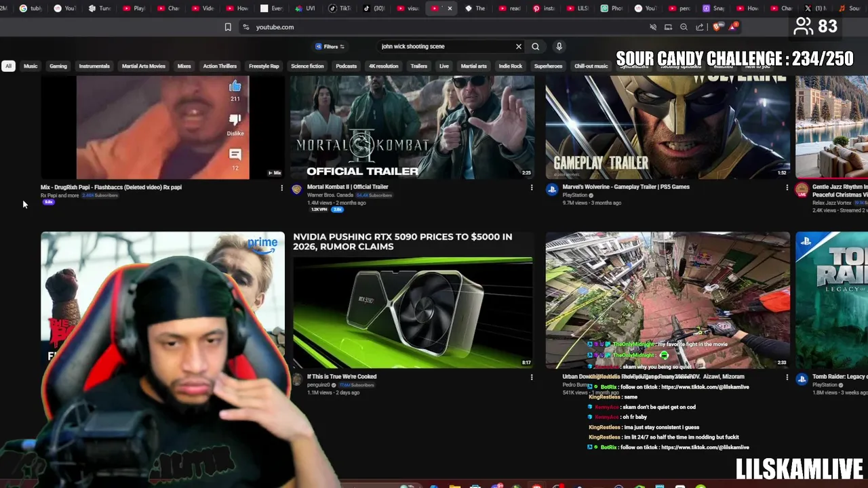Screen dimensions: 868x488
Task: Open 'Mortal Kombat II | Official Trailer' title link
Action: pyautogui.click(x=347, y=187)
